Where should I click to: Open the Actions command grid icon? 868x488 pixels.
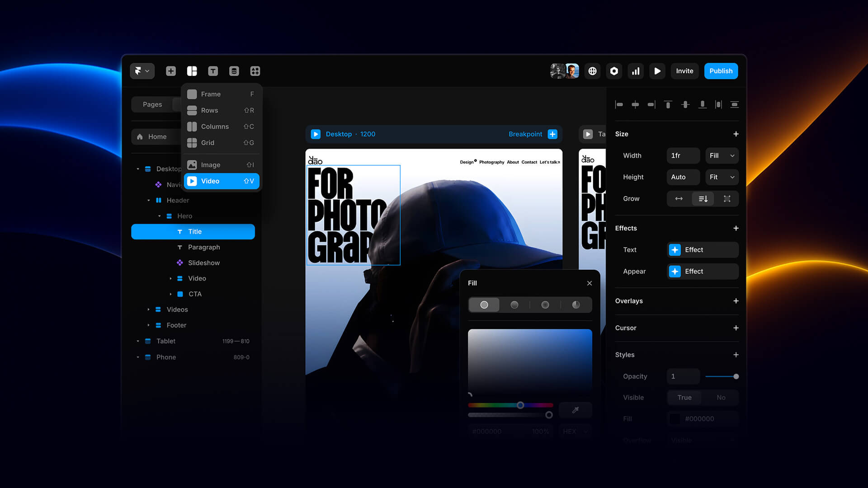(255, 71)
